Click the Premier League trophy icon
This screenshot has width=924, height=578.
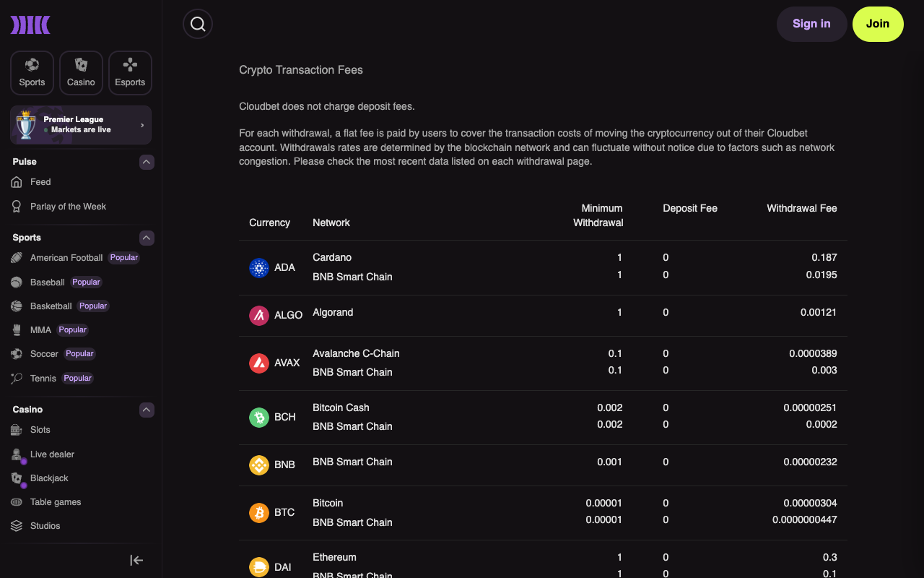[x=27, y=125]
